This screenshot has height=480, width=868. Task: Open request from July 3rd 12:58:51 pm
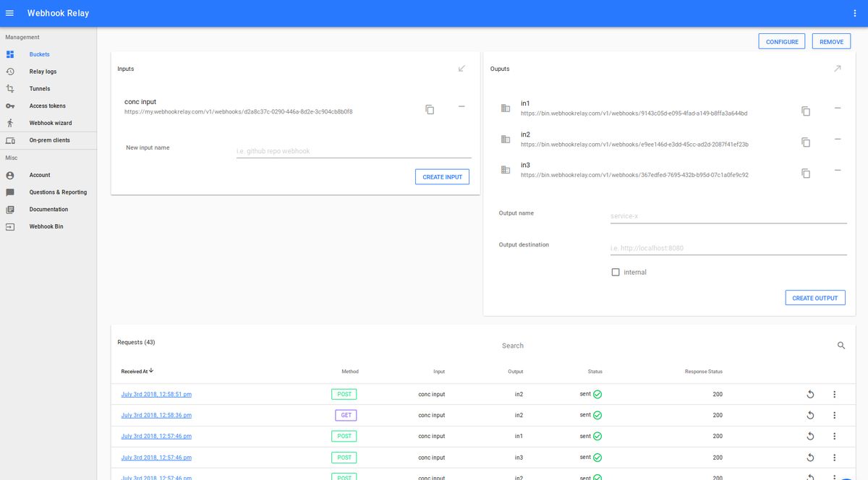click(156, 394)
